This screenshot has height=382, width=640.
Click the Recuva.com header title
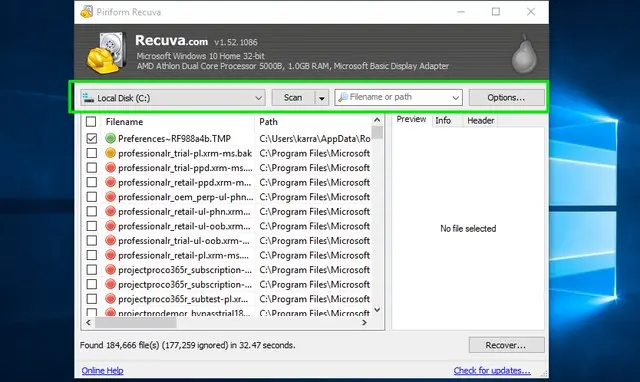171,40
